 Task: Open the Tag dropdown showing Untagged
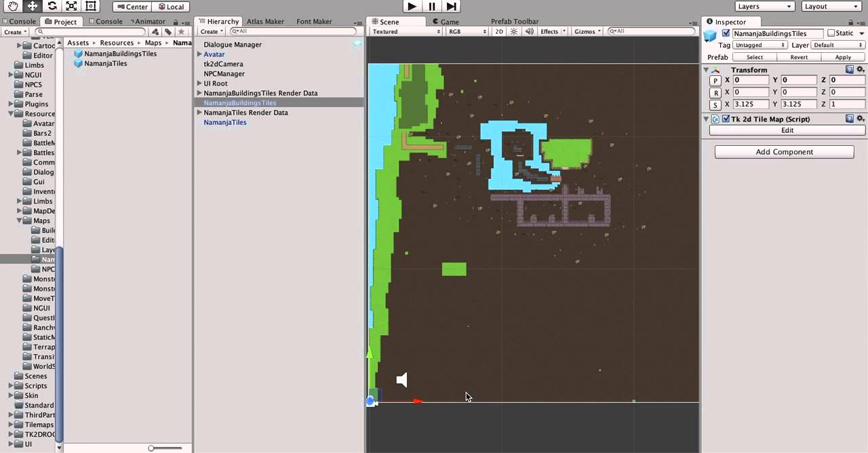759,45
